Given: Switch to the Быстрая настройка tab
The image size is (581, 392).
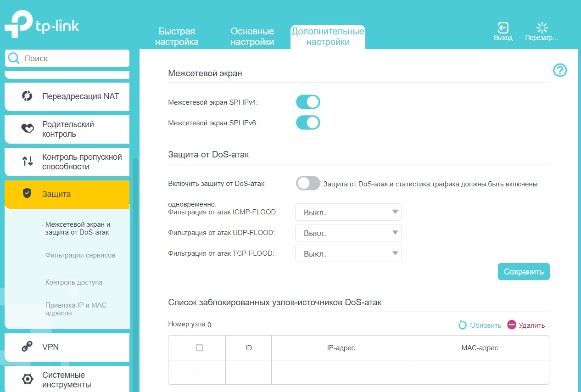Looking at the screenshot, I should pos(177,37).
